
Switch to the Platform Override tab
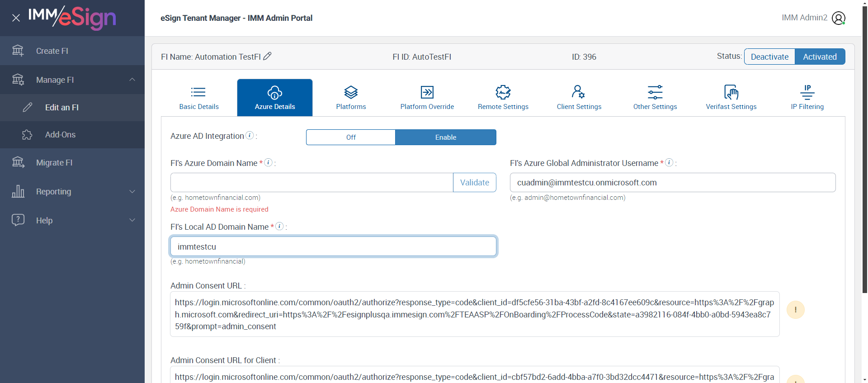click(427, 98)
